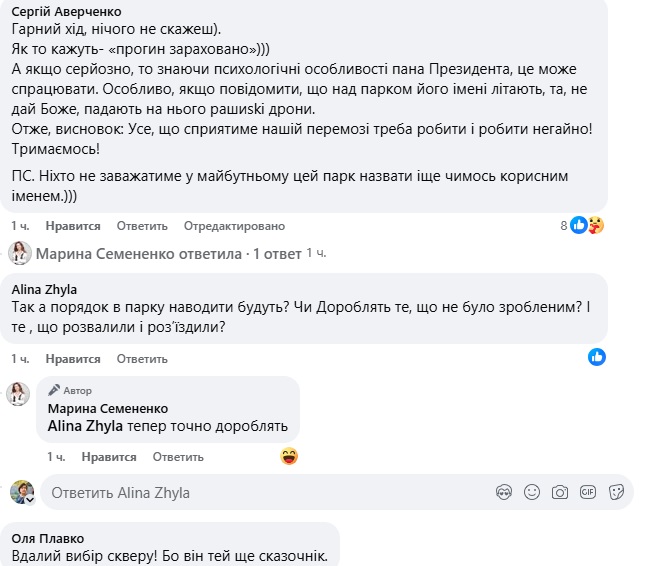
Task: Attach a photo using camera icon
Action: click(560, 492)
